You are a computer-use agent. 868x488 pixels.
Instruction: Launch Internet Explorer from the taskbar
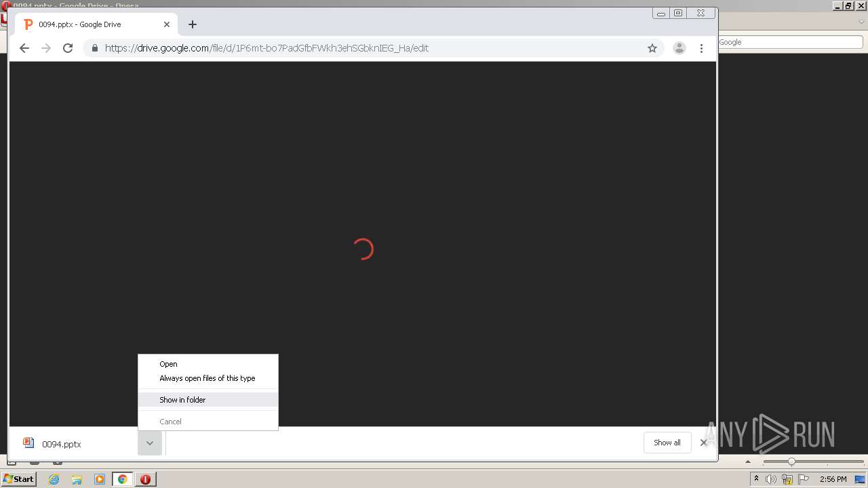(54, 479)
